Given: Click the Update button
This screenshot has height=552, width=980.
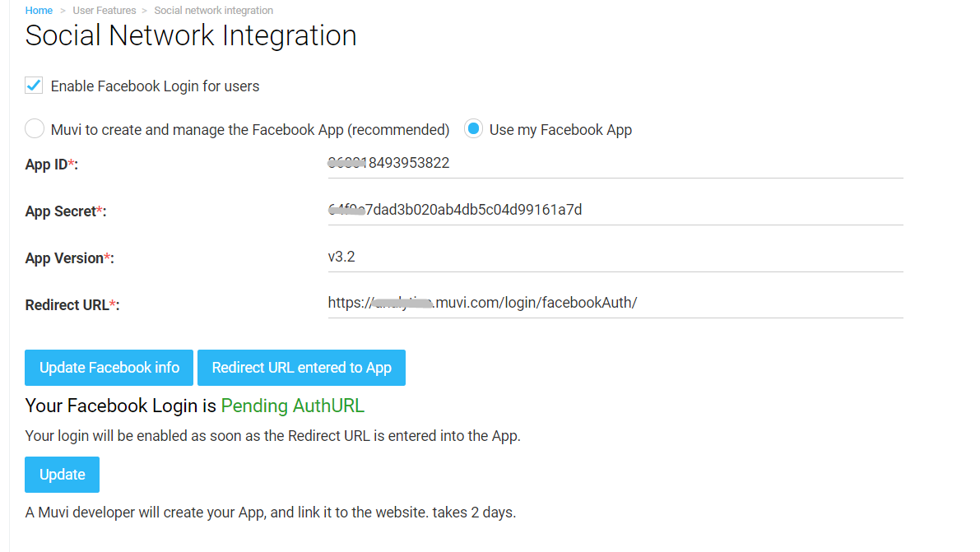Looking at the screenshot, I should tap(62, 475).
